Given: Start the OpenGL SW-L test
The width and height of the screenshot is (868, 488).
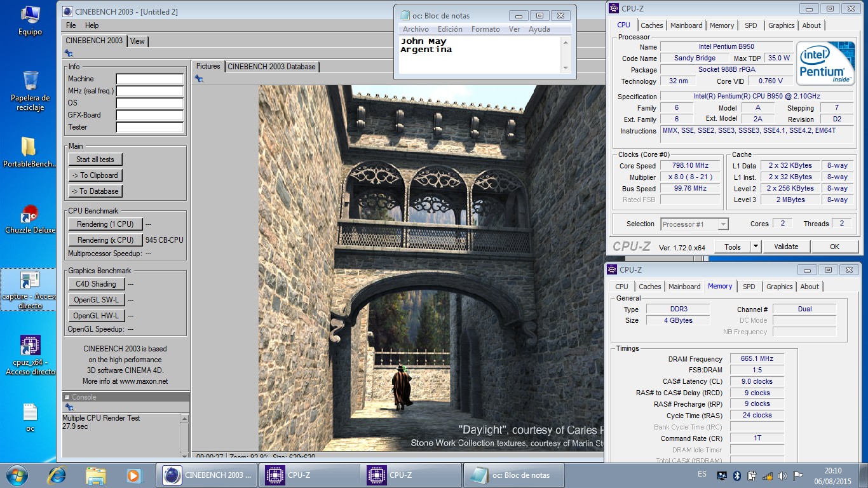Looking at the screenshot, I should [96, 300].
